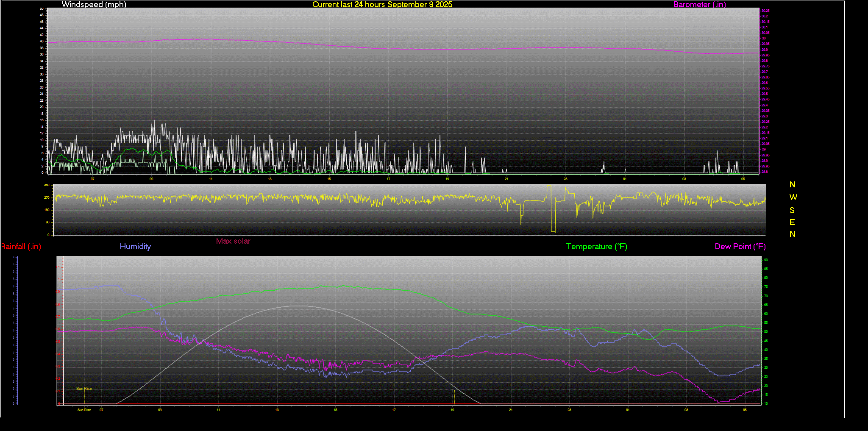
Task: Click the 'W' wind direction letter
Action: pyautogui.click(x=793, y=197)
